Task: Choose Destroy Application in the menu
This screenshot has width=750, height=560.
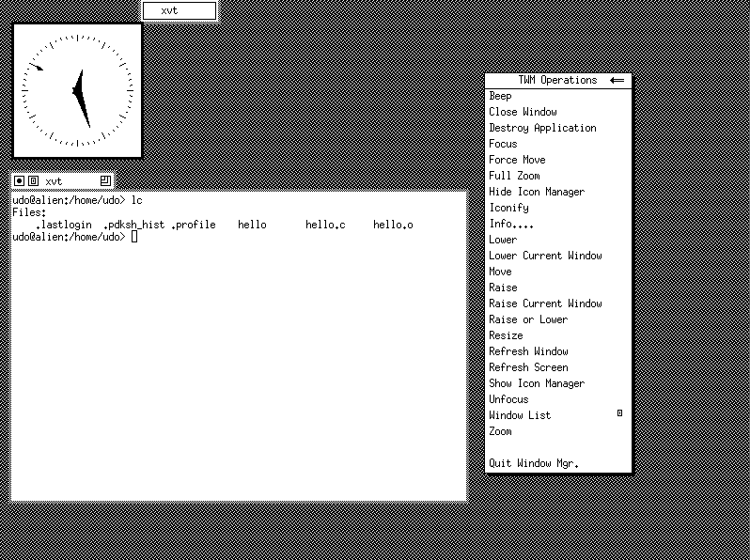Action: coord(558,128)
